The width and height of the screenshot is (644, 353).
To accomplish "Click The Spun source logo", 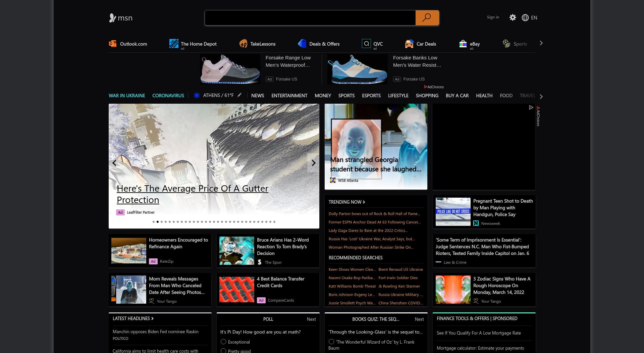I will pos(260,262).
